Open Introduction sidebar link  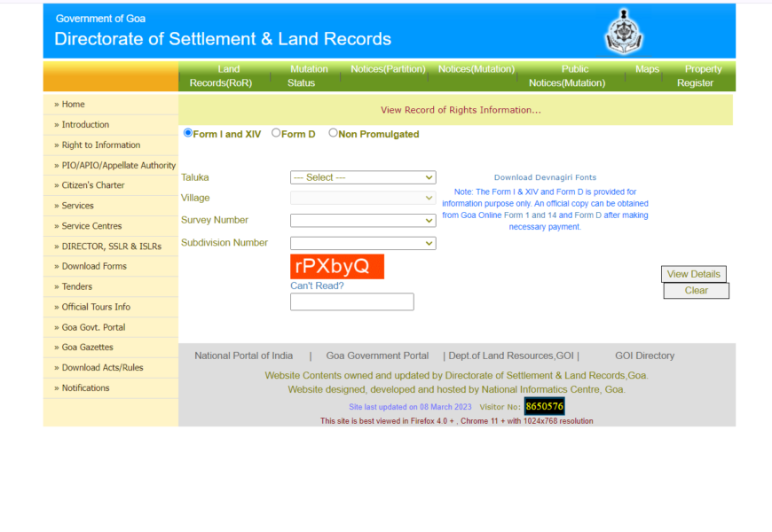pyautogui.click(x=85, y=124)
